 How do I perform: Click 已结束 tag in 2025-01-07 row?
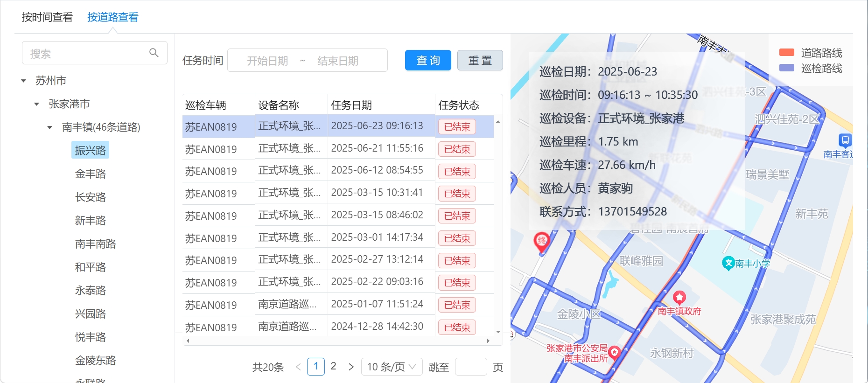point(457,305)
